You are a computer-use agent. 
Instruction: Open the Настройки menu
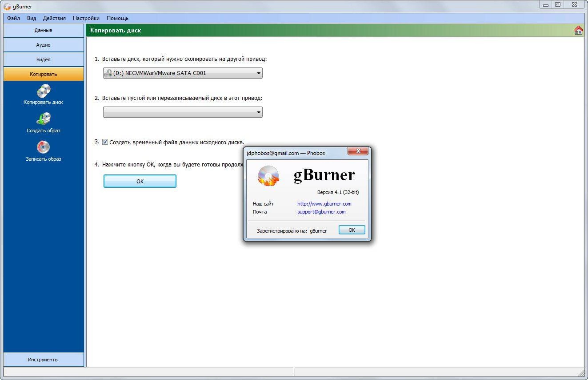point(86,18)
